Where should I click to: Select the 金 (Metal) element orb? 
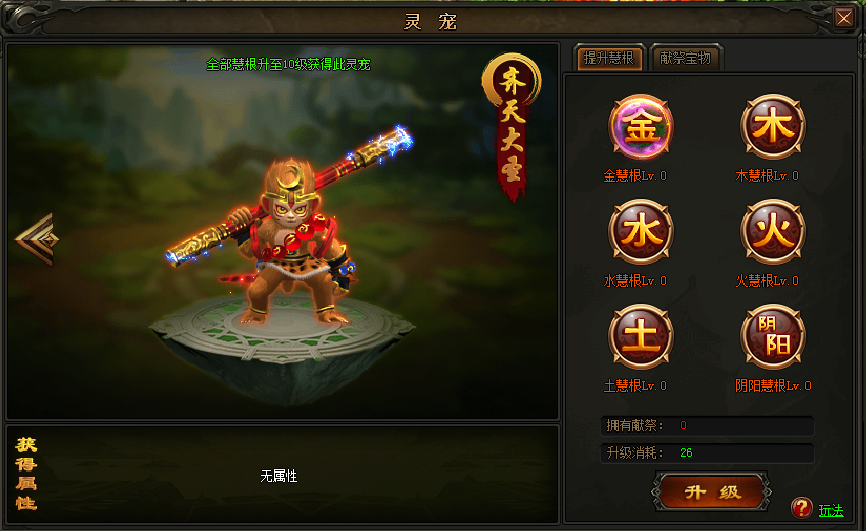point(641,127)
